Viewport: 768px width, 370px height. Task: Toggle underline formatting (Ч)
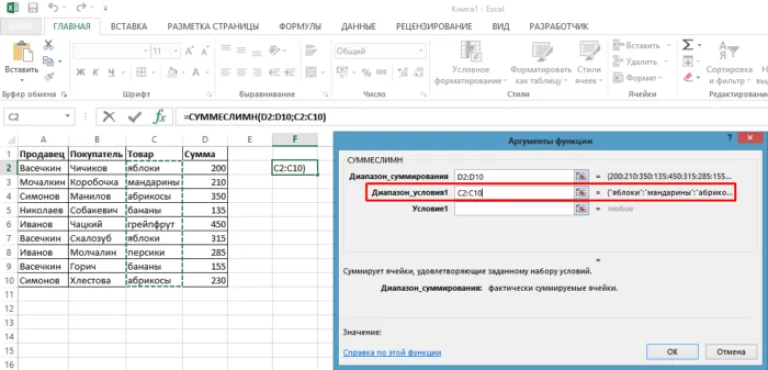[111, 73]
